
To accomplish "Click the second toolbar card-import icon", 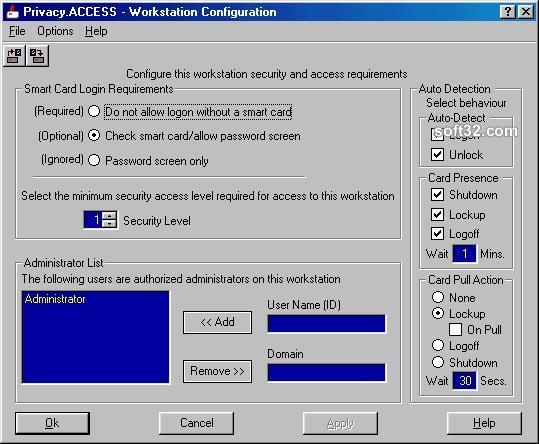I will tap(37, 56).
